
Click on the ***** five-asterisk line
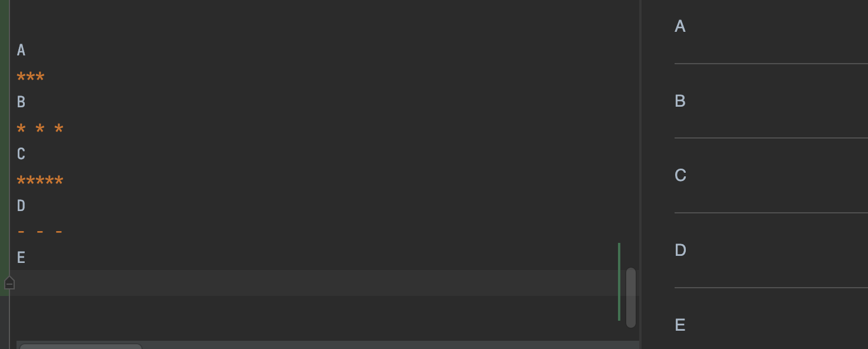coord(40,180)
